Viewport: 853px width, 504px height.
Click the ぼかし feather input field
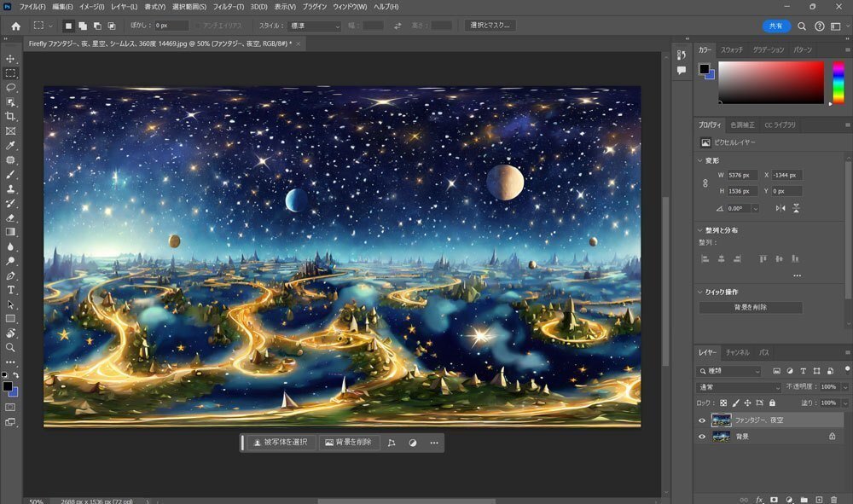171,26
